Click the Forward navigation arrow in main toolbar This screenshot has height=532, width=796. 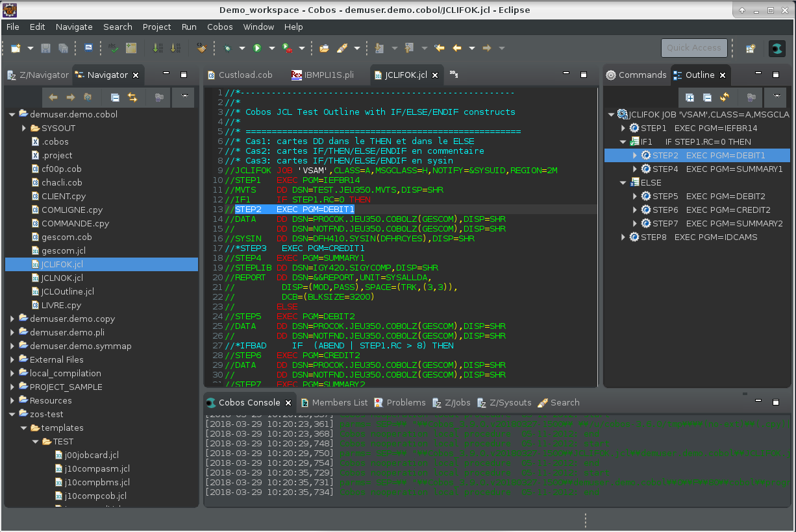coord(486,48)
